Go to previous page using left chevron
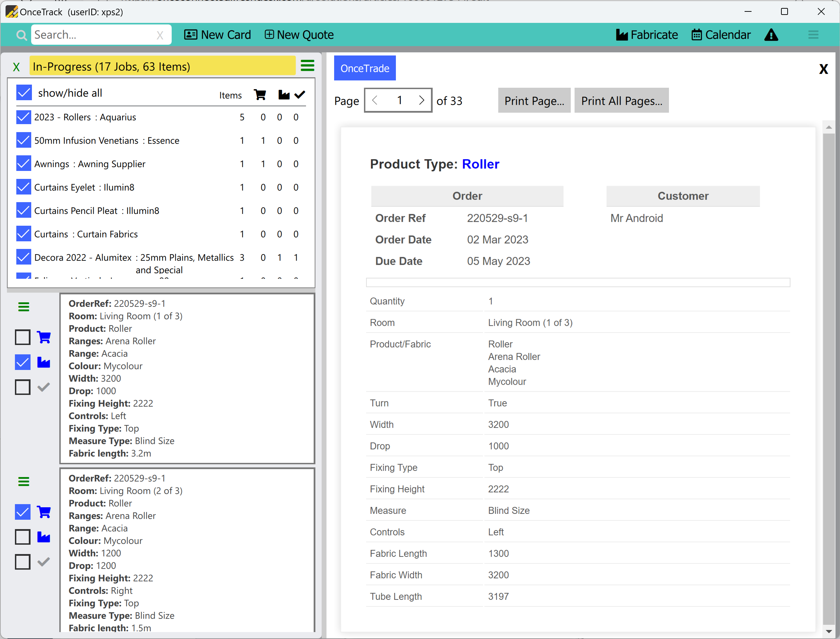This screenshot has height=639, width=840. pos(374,101)
